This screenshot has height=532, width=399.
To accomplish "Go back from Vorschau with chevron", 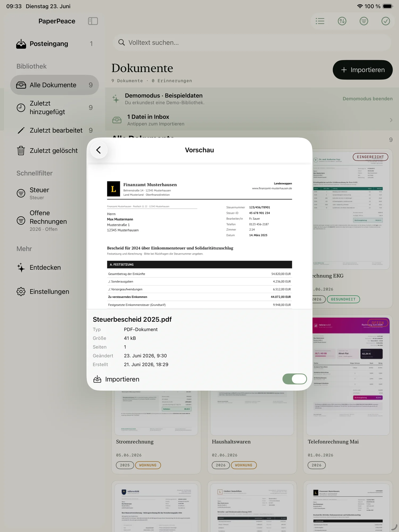I will tap(99, 150).
